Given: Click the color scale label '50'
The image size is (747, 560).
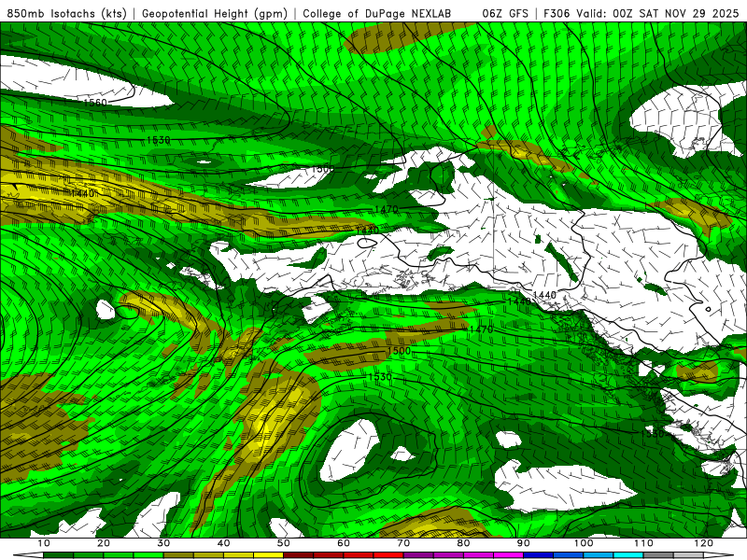Looking at the screenshot, I should point(284,543).
